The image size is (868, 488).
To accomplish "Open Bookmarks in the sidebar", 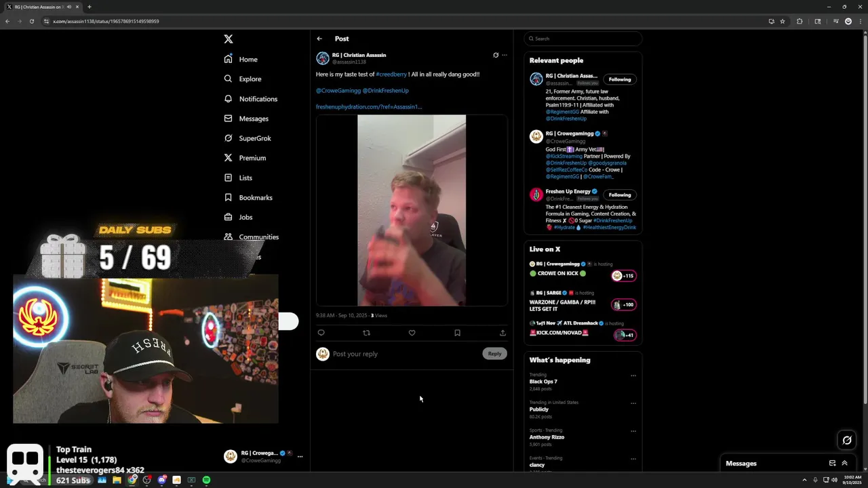I will point(248,197).
